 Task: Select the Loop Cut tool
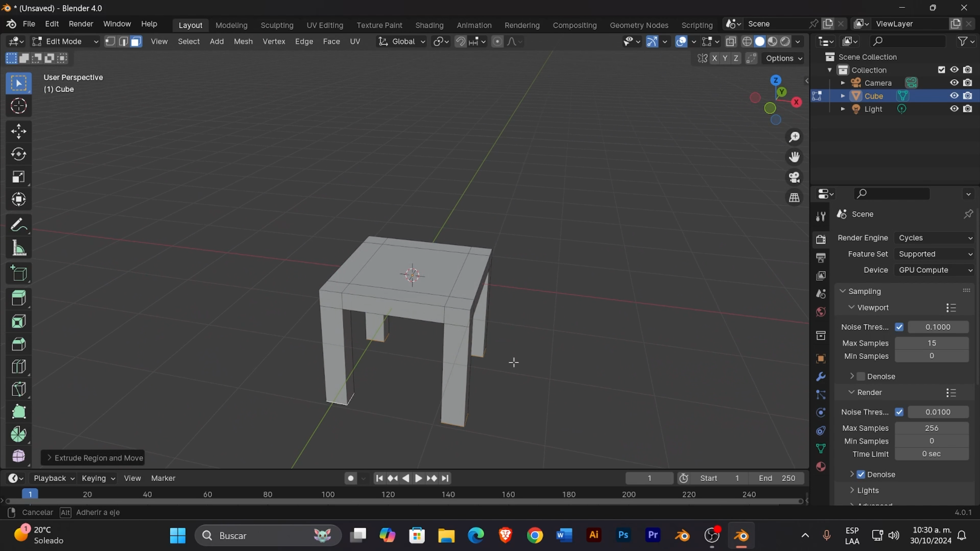coord(18,366)
